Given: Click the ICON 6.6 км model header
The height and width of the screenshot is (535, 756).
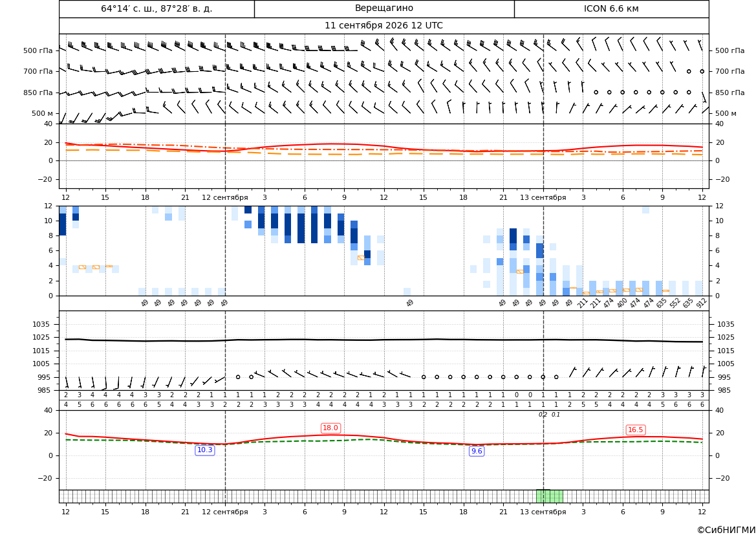Looking at the screenshot, I should (x=611, y=8).
